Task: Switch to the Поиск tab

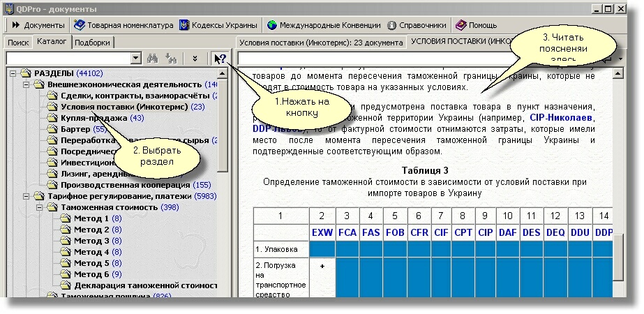Action: pos(18,42)
